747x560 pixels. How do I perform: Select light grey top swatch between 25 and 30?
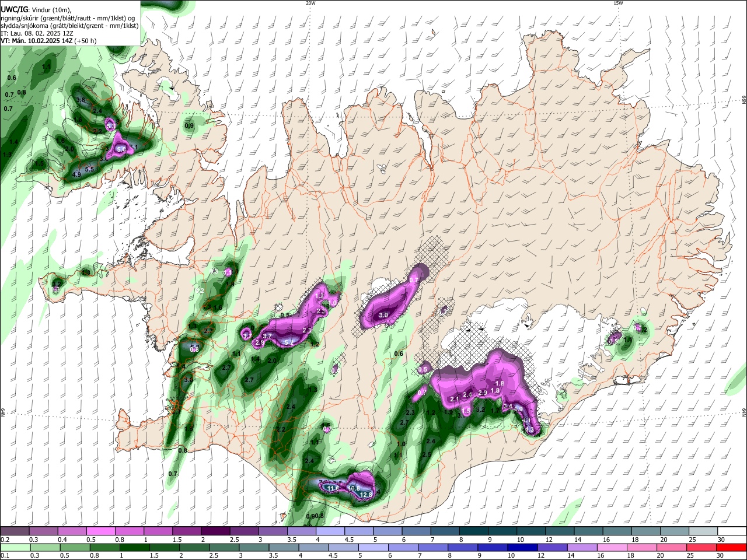tap(704, 531)
